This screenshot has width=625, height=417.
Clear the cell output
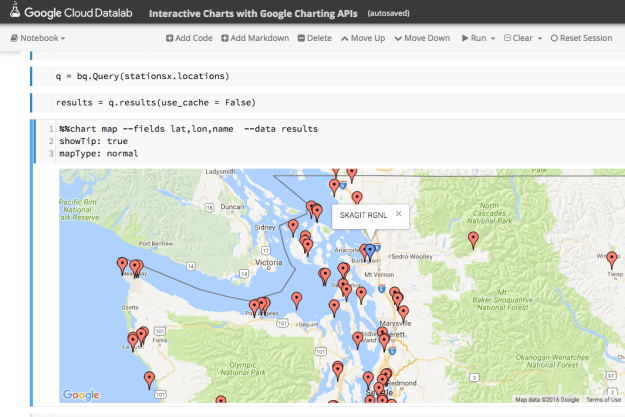click(518, 38)
